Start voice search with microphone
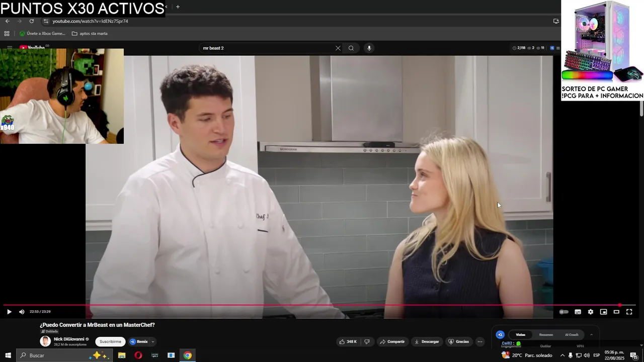Image resolution: width=644 pixels, height=362 pixels. 369,48
